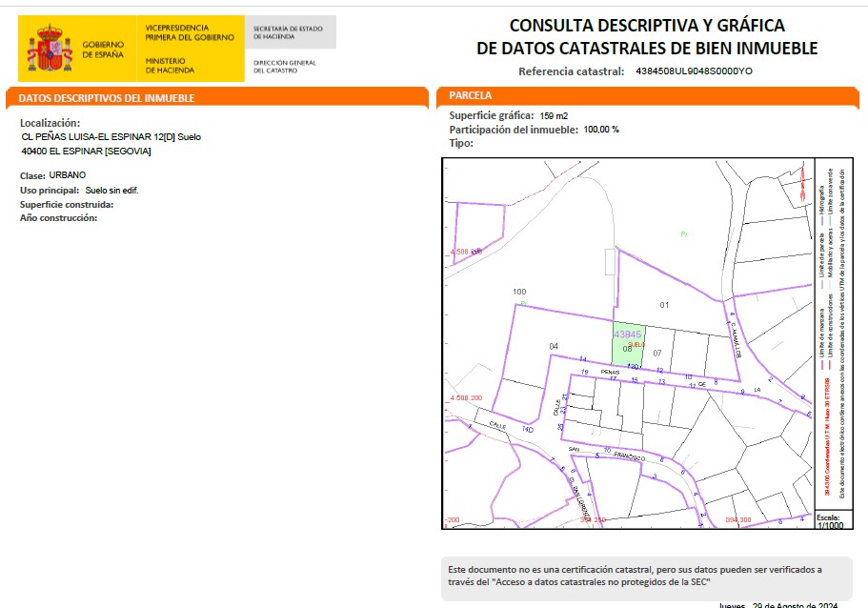Select the green highlighted parcel 08
Viewport: 868px width, 608px height.
(x=628, y=344)
